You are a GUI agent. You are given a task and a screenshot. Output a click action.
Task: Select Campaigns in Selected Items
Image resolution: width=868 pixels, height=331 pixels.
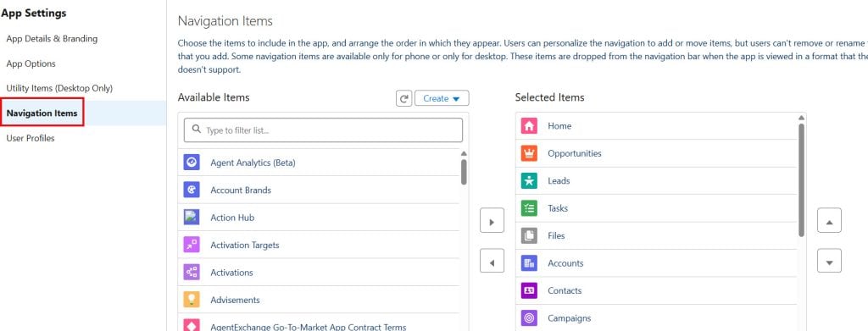569,318
